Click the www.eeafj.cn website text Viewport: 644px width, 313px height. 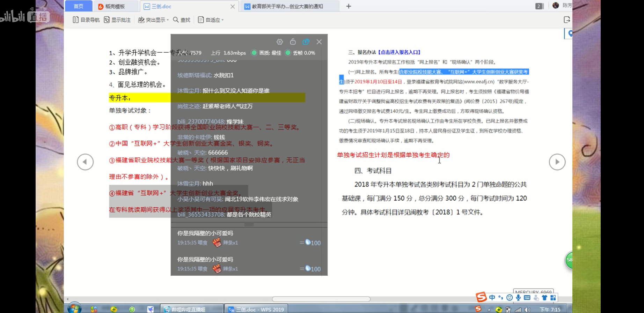click(x=478, y=82)
